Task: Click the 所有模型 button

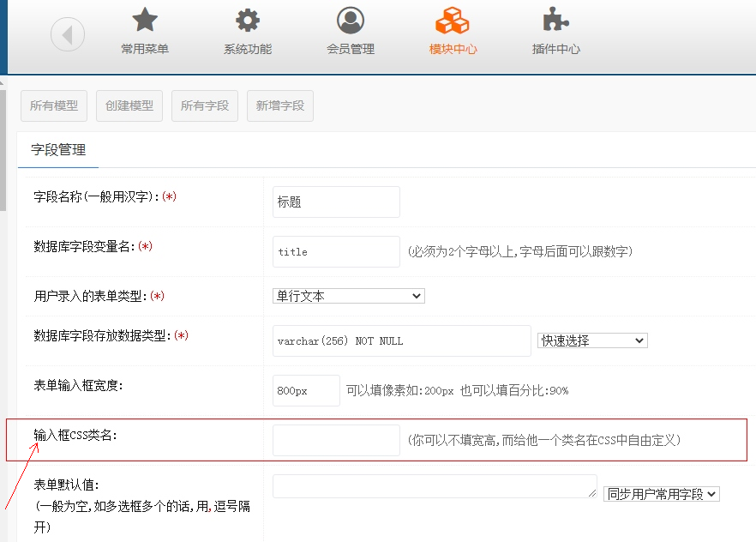Action: click(x=54, y=105)
